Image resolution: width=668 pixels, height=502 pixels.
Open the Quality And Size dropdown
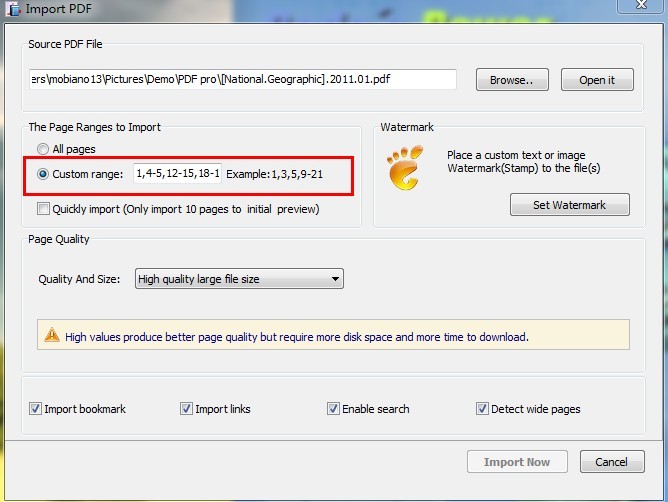pos(239,279)
